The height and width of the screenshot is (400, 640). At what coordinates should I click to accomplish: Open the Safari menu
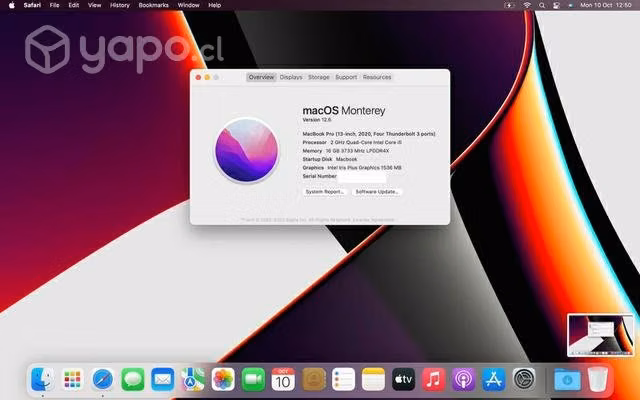tap(32, 5)
